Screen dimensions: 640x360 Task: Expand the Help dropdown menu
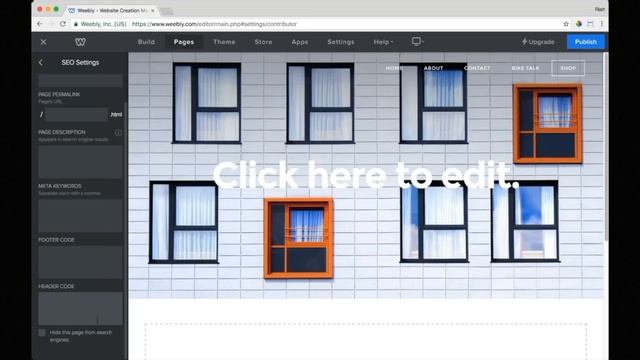coord(383,42)
